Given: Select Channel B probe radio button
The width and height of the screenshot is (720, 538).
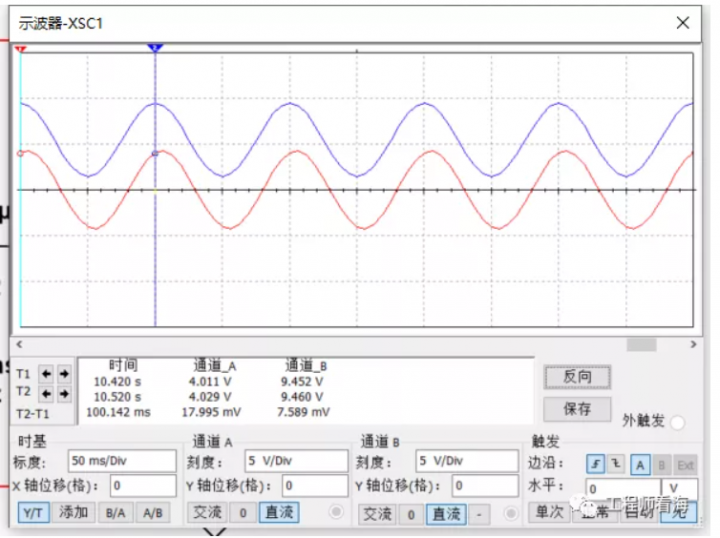Looking at the screenshot, I should [510, 513].
